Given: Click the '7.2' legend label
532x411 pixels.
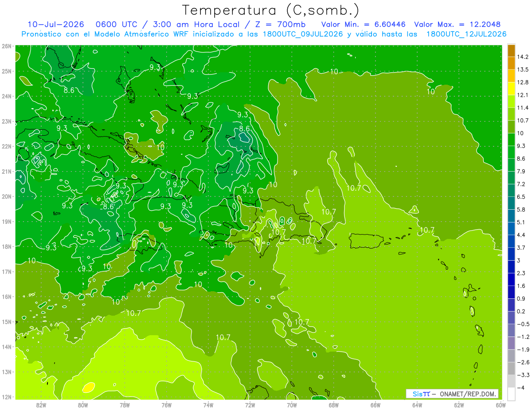Looking at the screenshot, I should (x=521, y=184).
